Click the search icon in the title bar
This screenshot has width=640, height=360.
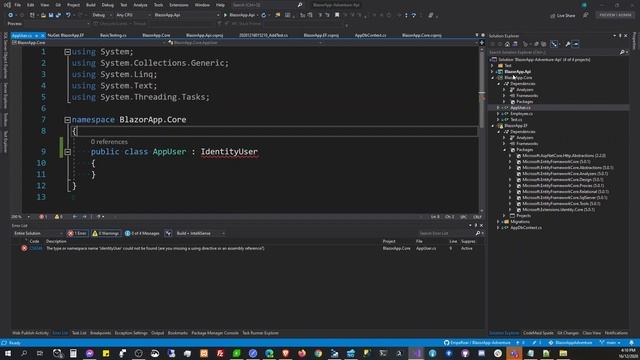point(300,5)
